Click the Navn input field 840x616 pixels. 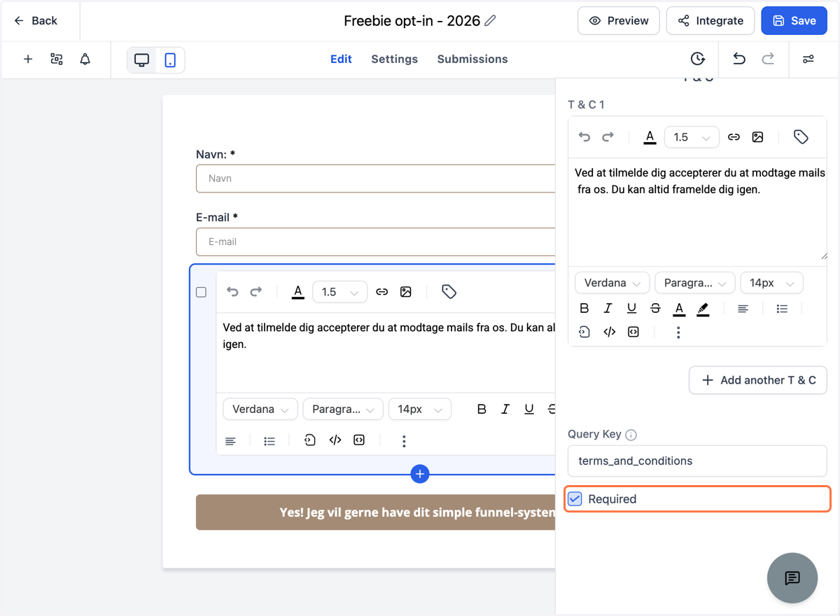pos(376,178)
